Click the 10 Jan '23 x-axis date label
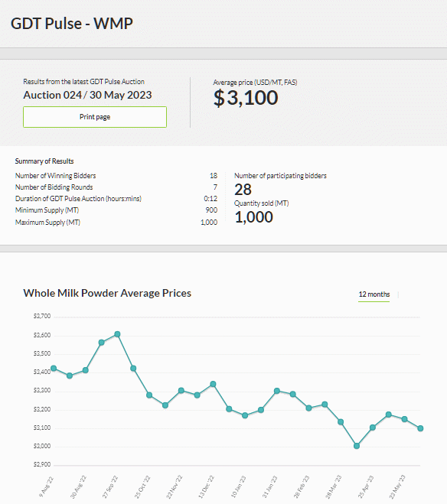This screenshot has height=504, width=447. (x=238, y=487)
